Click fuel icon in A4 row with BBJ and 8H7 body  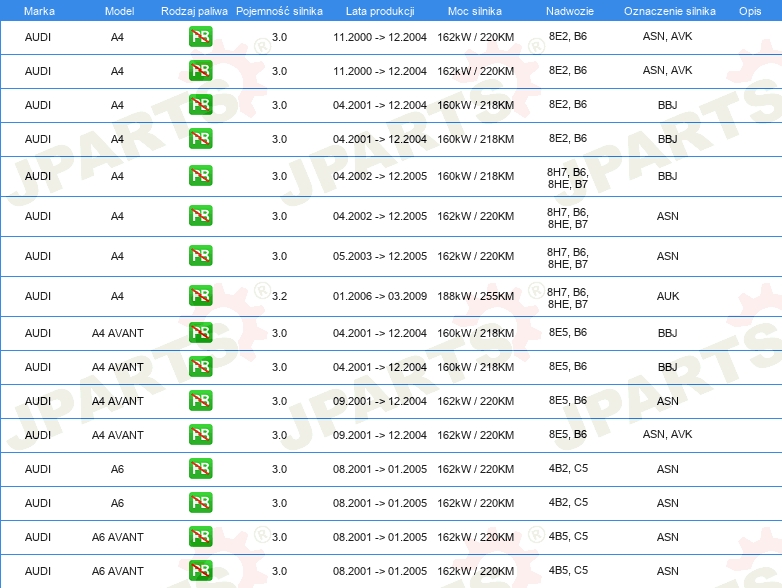point(200,176)
